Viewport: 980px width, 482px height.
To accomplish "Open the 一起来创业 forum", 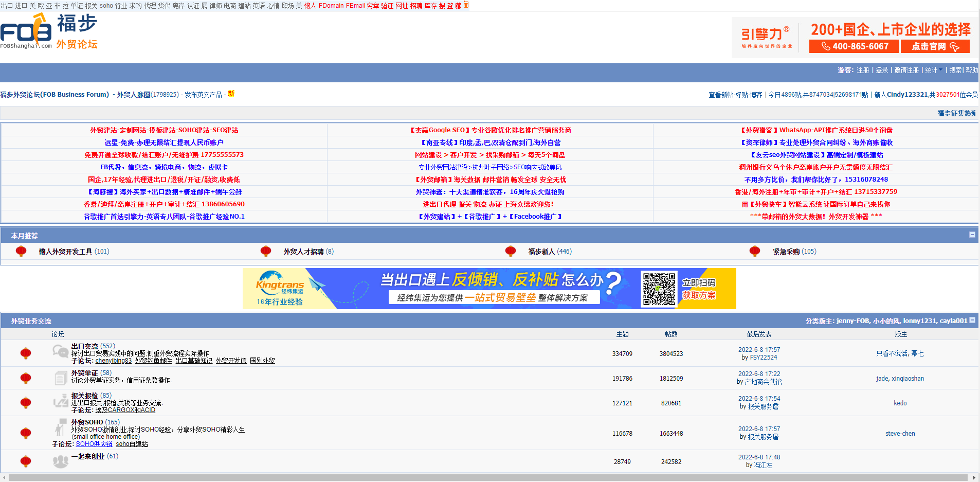I will pyautogui.click(x=88, y=456).
